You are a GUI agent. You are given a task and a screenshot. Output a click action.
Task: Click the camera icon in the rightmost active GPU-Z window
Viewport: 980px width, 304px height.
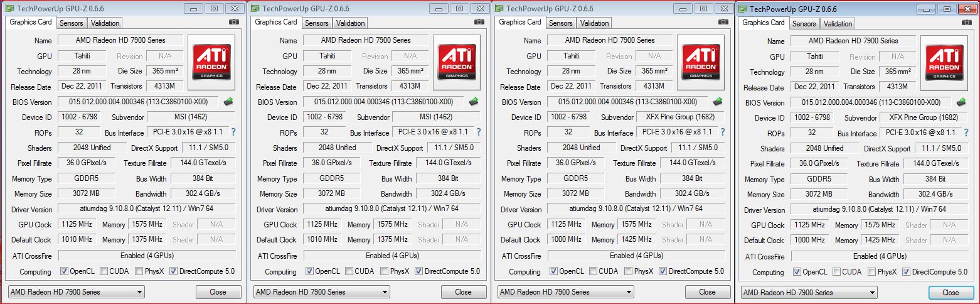(967, 23)
